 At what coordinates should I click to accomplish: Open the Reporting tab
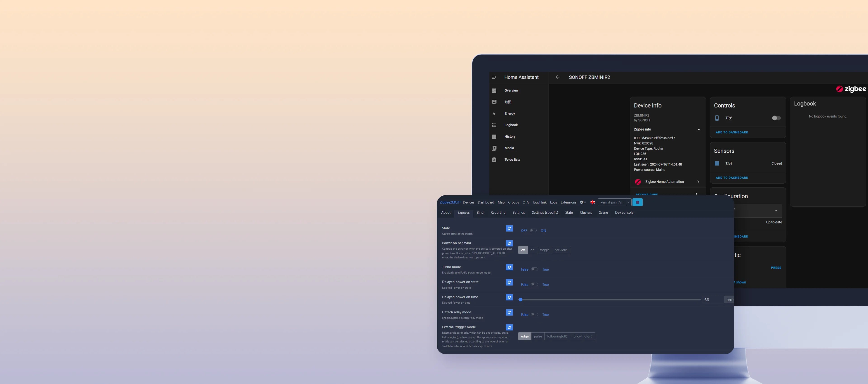tap(498, 213)
